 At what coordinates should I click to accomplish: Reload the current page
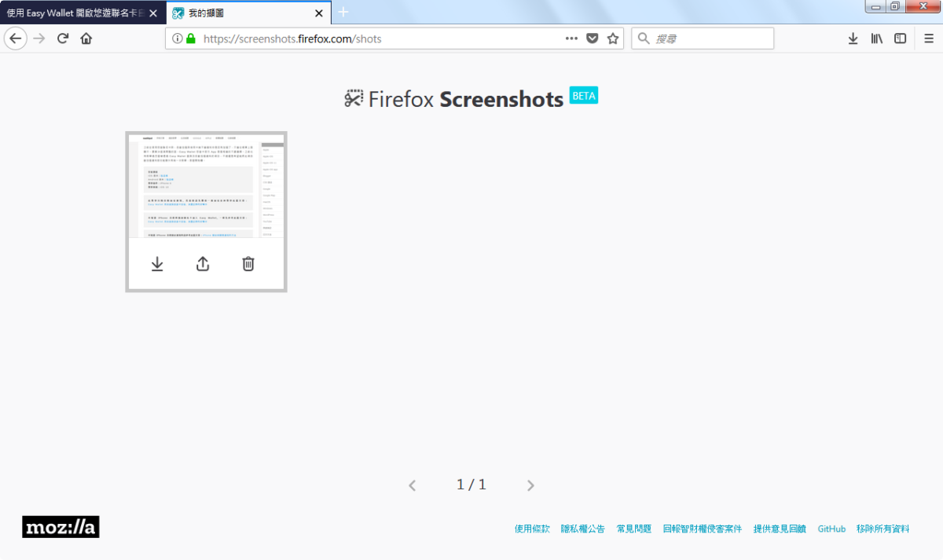pyautogui.click(x=63, y=38)
